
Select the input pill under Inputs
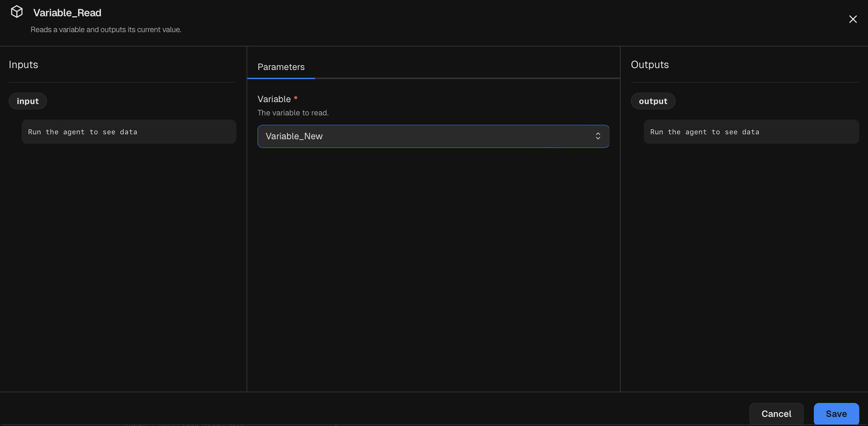[x=27, y=101]
